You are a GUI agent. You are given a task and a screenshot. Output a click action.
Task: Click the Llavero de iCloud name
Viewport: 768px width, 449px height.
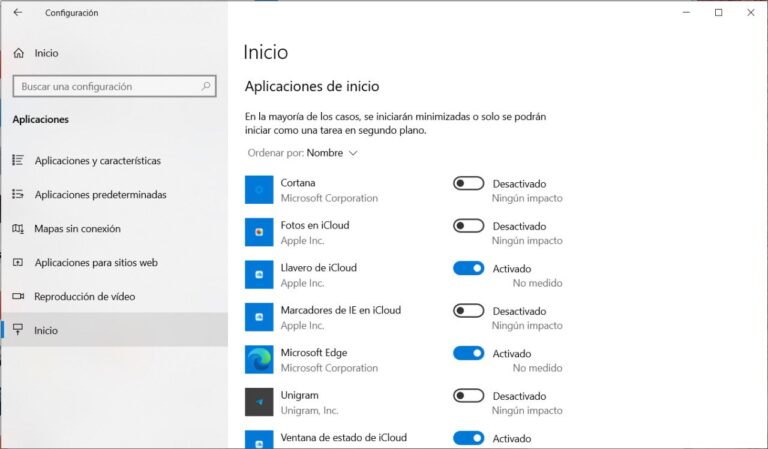318,268
